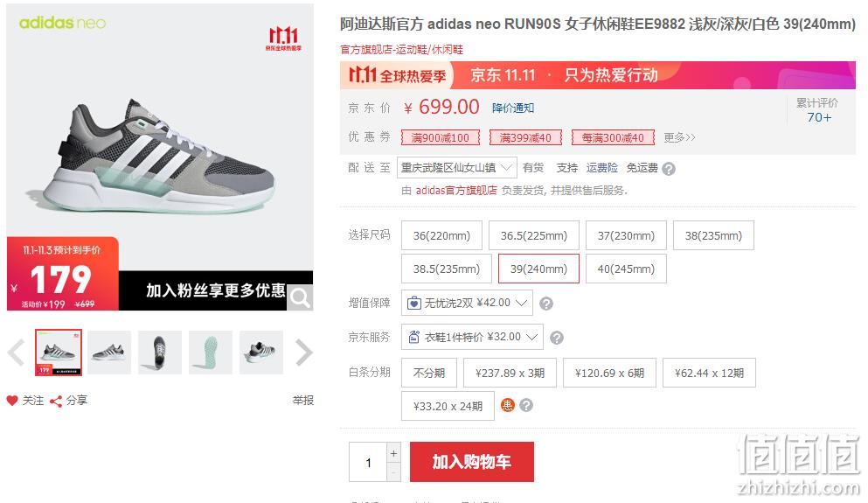Click help icon beside 增值保障 dropdown

(x=545, y=304)
